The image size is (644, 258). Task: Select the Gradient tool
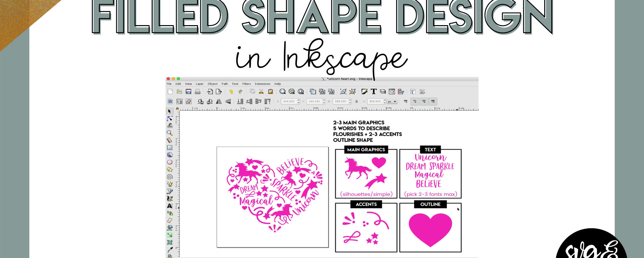click(x=170, y=235)
